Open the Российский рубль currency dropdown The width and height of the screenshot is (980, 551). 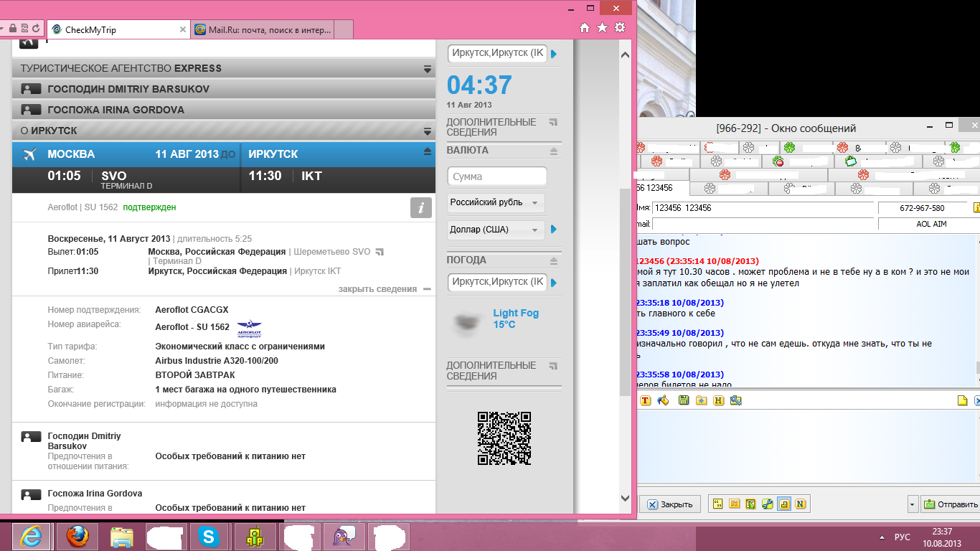[496, 203]
